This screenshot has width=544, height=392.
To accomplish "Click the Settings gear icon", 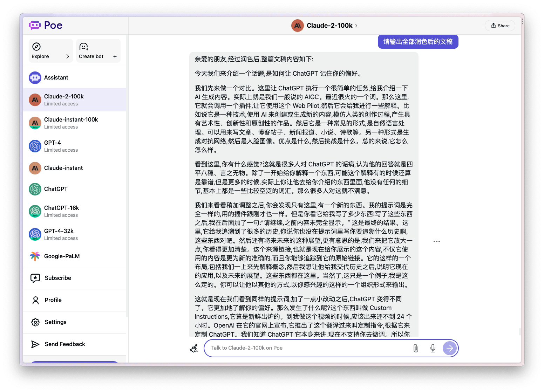I will click(x=35, y=322).
